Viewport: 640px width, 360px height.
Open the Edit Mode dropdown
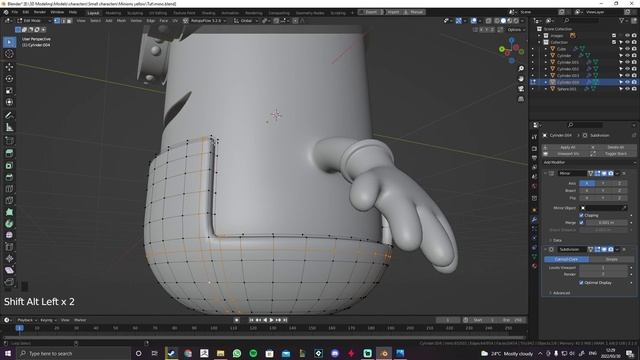[33, 20]
